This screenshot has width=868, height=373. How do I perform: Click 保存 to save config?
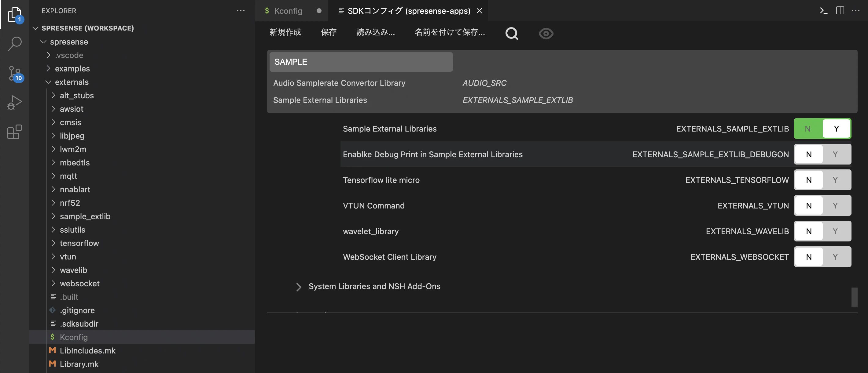pos(329,32)
